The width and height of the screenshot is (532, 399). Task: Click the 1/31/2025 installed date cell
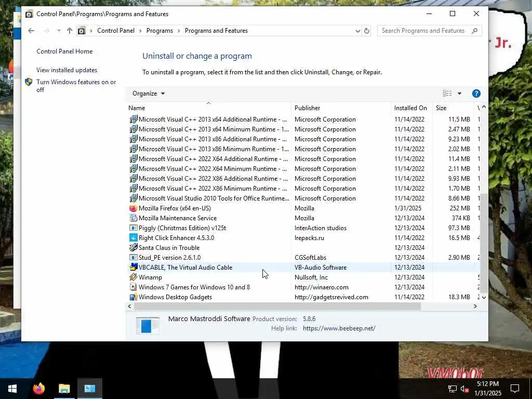[407, 208]
